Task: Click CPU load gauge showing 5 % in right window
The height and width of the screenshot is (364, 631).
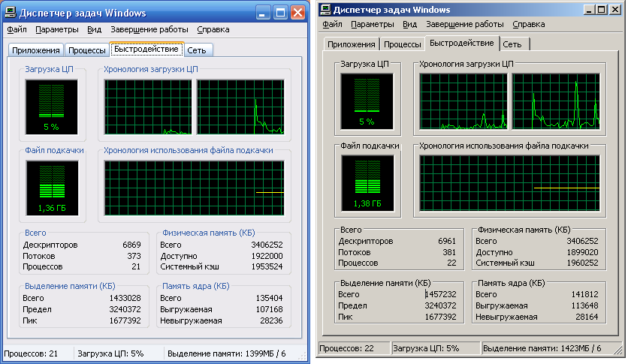Action: pos(367,101)
